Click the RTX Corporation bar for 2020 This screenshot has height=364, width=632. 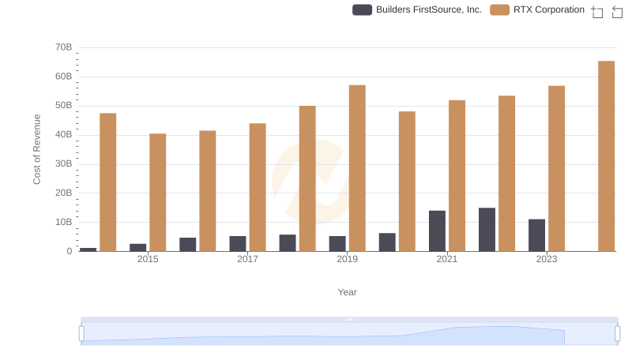point(407,182)
